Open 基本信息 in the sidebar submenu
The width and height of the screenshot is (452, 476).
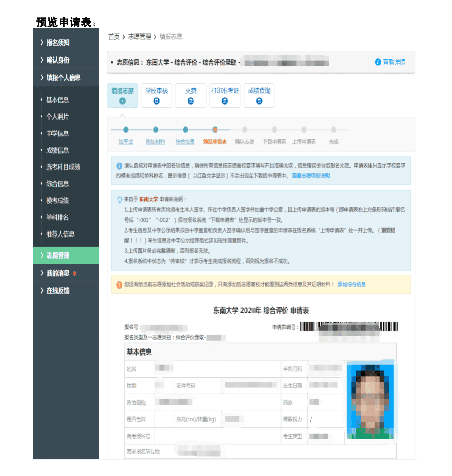57,100
